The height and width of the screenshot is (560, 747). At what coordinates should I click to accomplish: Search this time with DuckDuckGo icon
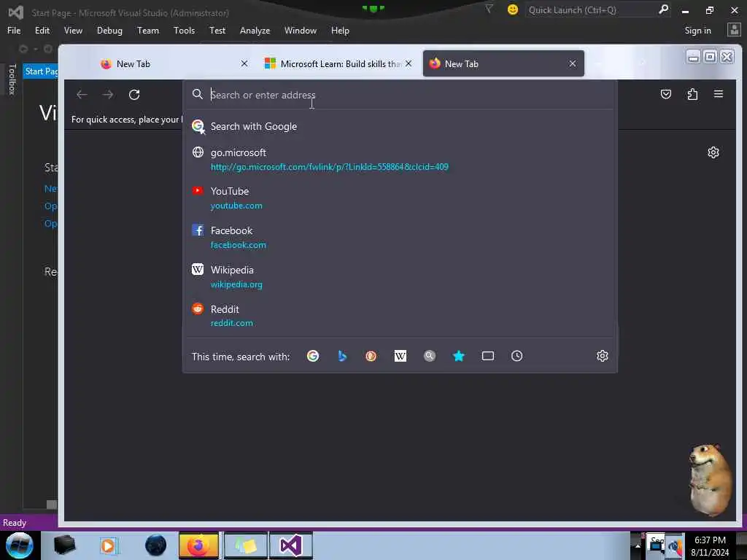point(371,356)
